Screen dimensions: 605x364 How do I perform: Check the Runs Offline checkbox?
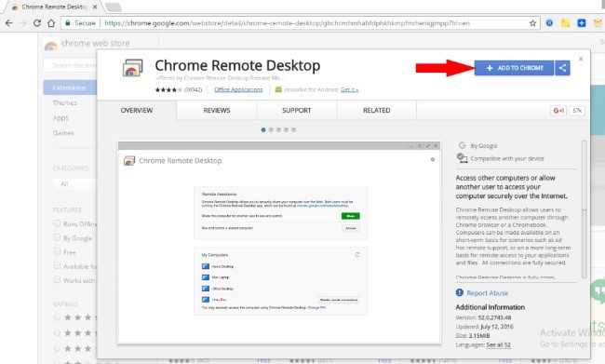pyautogui.click(x=57, y=223)
